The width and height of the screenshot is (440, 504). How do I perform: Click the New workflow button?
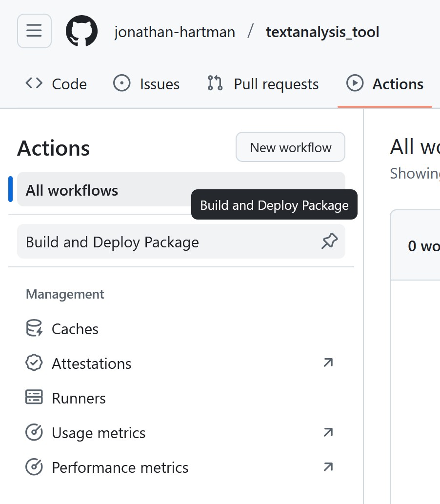tap(290, 147)
